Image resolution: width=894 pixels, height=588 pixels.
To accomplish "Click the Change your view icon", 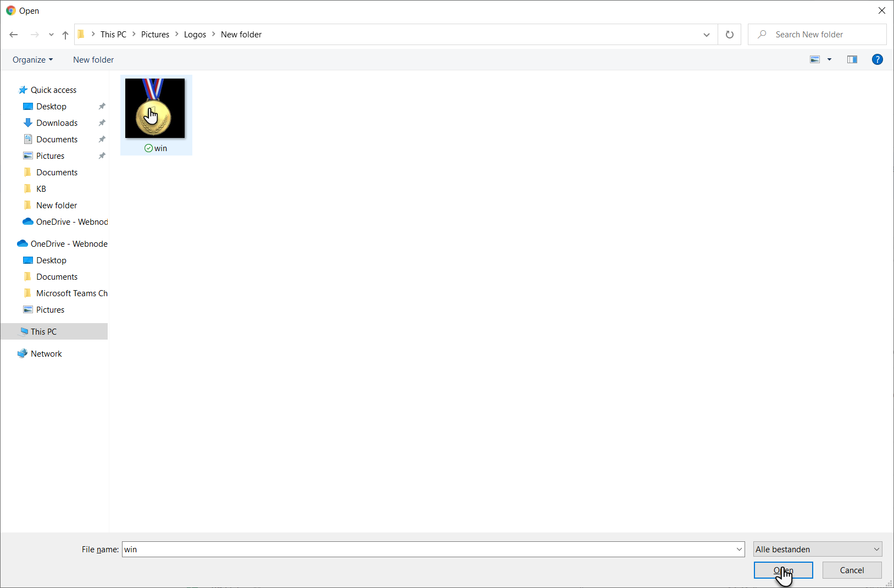I will pyautogui.click(x=815, y=59).
